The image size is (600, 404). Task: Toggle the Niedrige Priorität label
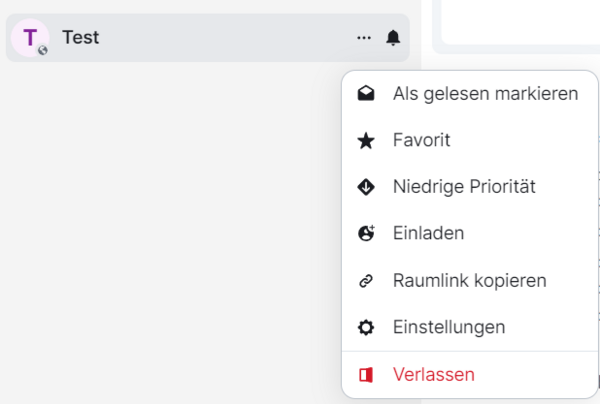point(464,187)
